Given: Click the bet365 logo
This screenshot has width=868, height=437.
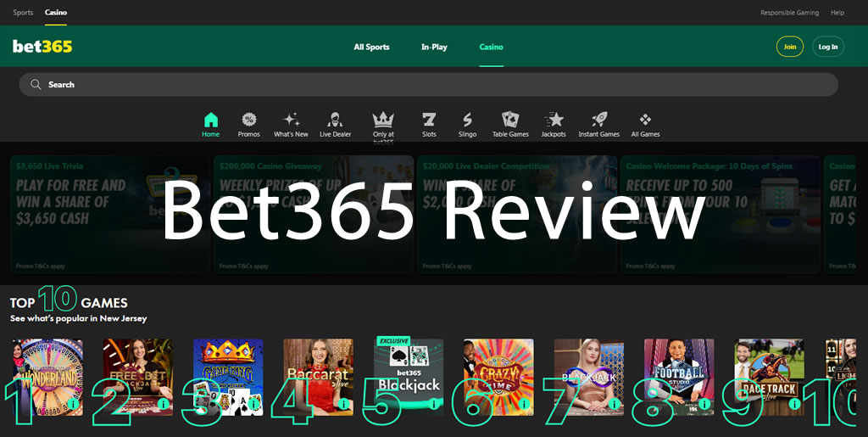Looking at the screenshot, I should pyautogui.click(x=42, y=47).
